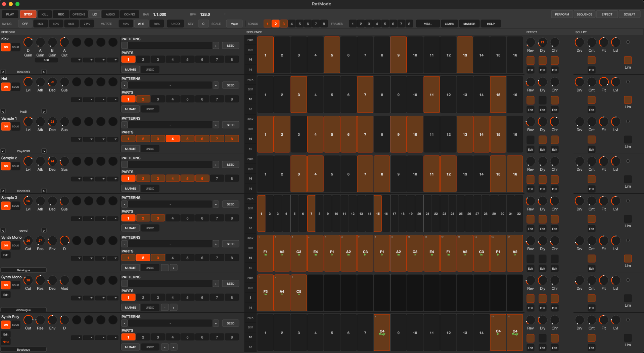Switch to the EFFECT view
Viewport: 644px width, 353px height.
coord(607,14)
